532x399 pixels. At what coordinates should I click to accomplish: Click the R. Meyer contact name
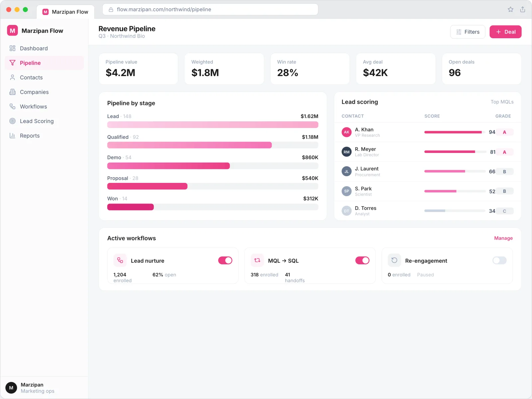pos(365,149)
